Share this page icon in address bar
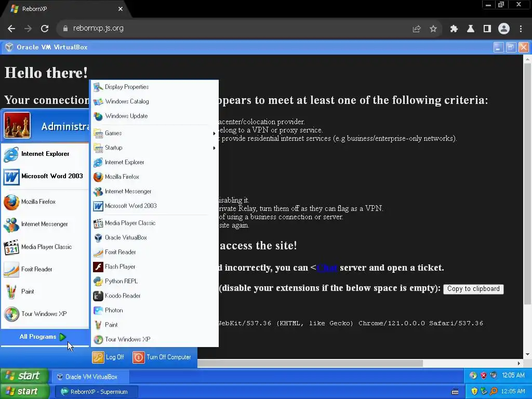 click(417, 29)
